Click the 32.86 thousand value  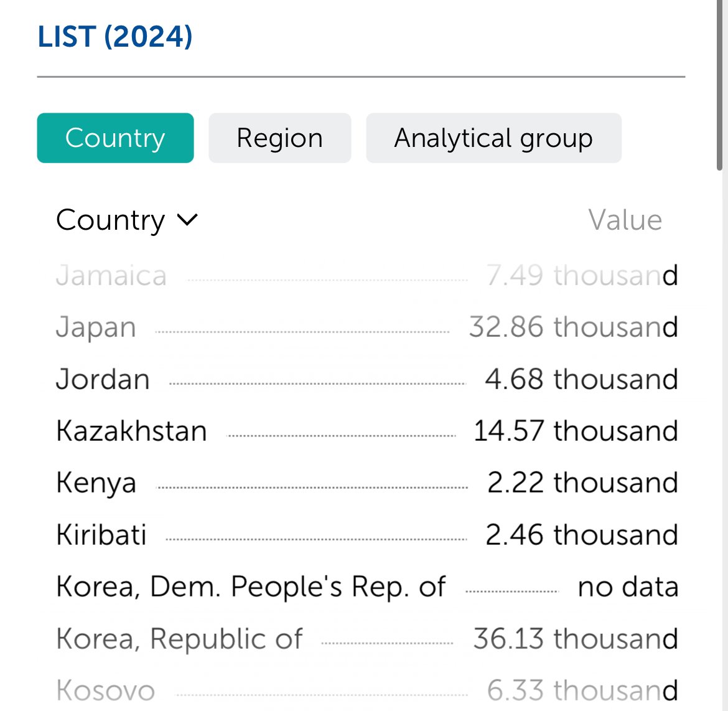tap(574, 327)
